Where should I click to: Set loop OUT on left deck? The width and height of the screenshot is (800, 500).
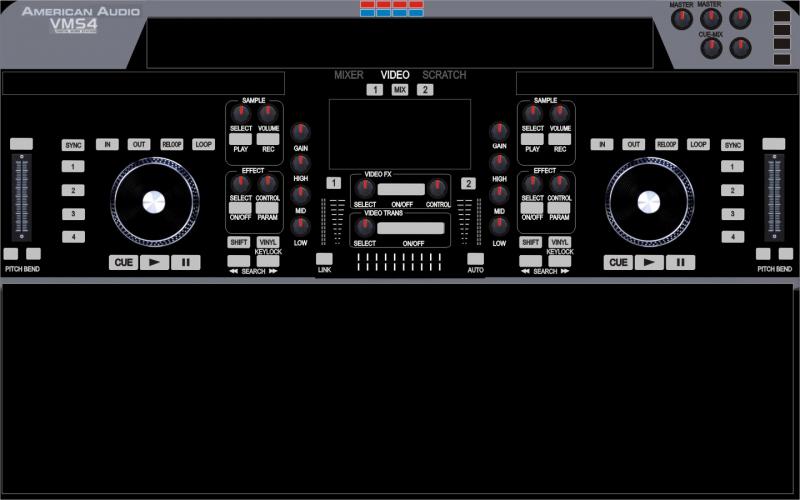pos(139,144)
